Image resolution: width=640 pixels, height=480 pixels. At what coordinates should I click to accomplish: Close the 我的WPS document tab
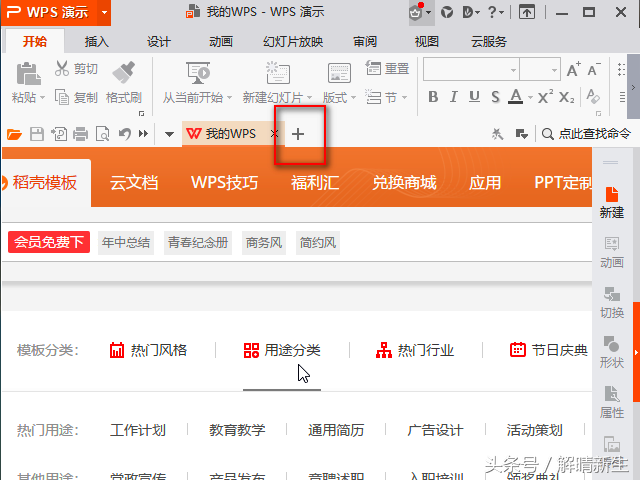click(x=274, y=133)
